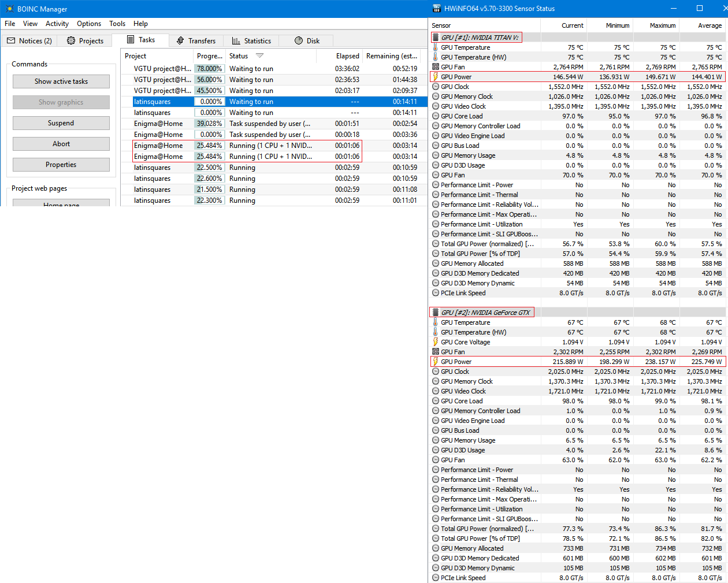Image resolution: width=728 pixels, height=583 pixels.
Task: Click lightning icon of GeForce GPU Power
Action: tap(436, 362)
